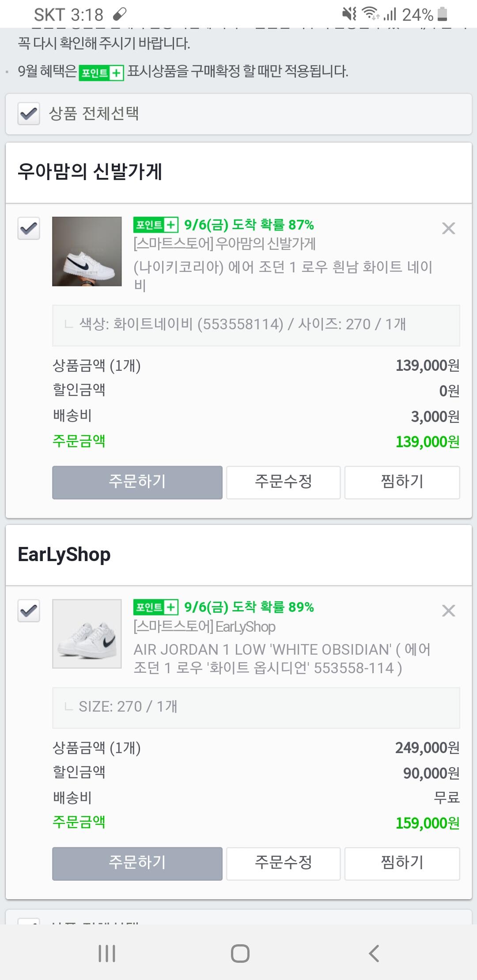The image size is (477, 980).
Task: Tap 포인트+ badge on EarLyShop item
Action: pyautogui.click(x=155, y=607)
